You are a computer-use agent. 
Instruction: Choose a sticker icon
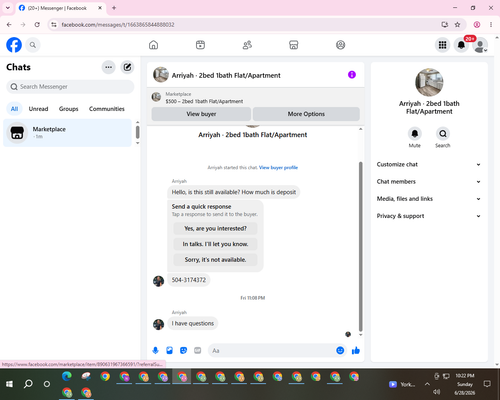183,351
